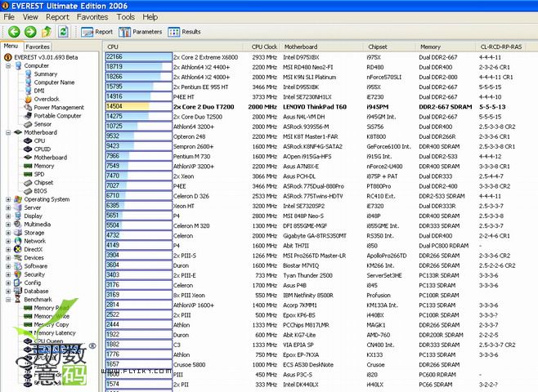Viewport: 538px width, 392px height.
Task: Select the Portable Computer item icon
Action: 28,116
